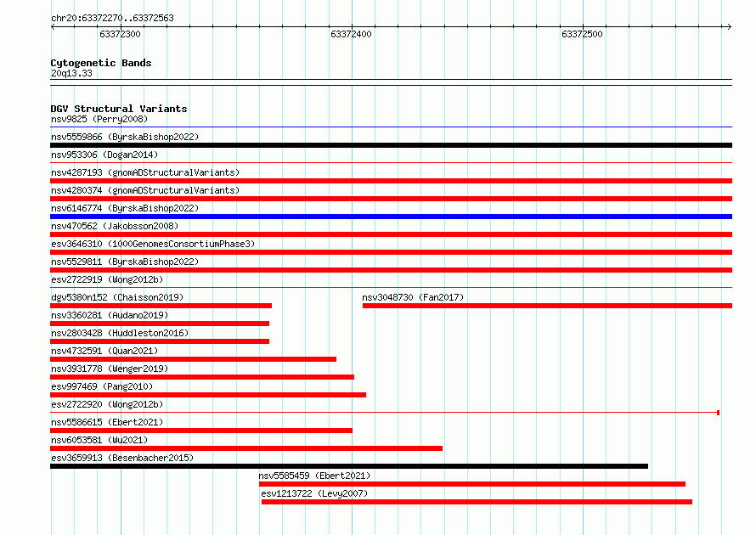The height and width of the screenshot is (535, 756).
Task: Click nsv6053581 (Wu2021) label
Action: pos(99,440)
